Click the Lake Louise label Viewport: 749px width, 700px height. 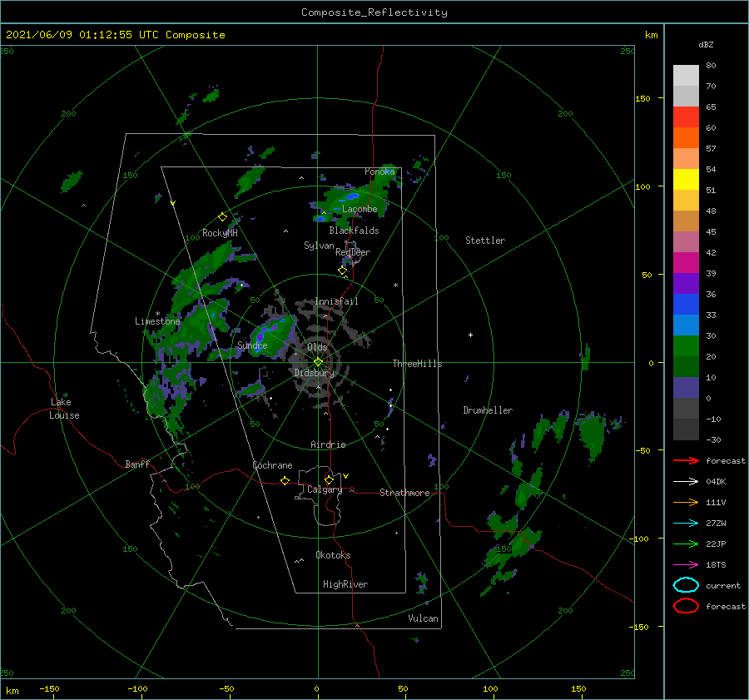pos(64,409)
